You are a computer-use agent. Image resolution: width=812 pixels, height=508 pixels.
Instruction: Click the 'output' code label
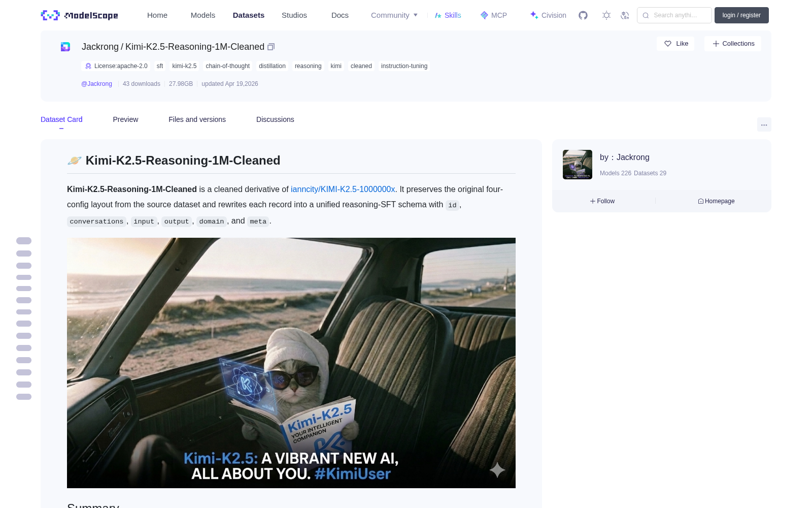(177, 221)
